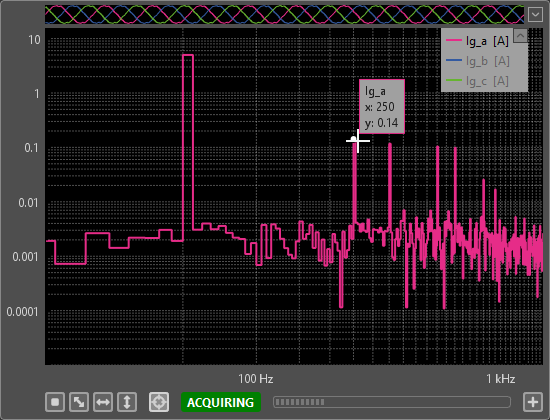Collapse the legend with the up chevron
Viewport: 550px width, 420px height.
521,35
